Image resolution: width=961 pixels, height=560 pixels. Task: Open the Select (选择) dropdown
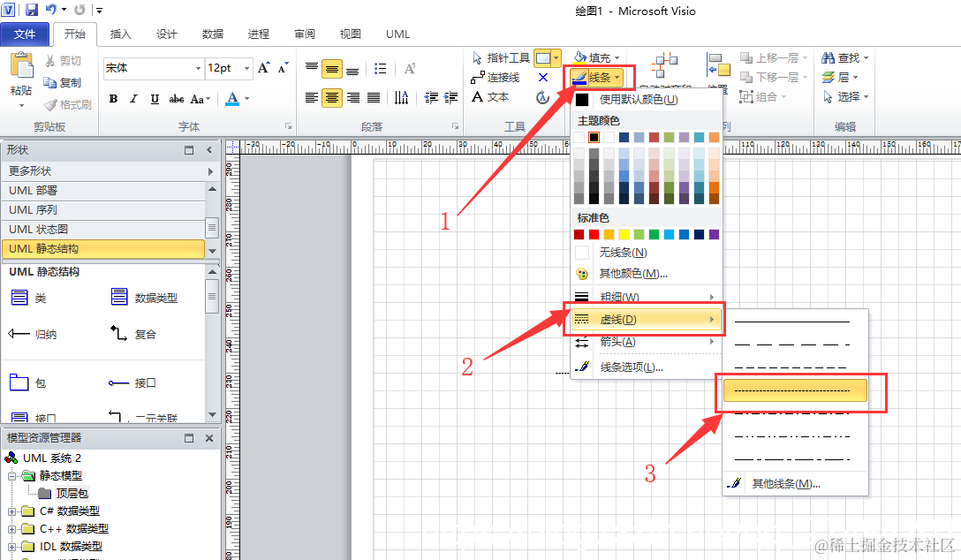[846, 97]
